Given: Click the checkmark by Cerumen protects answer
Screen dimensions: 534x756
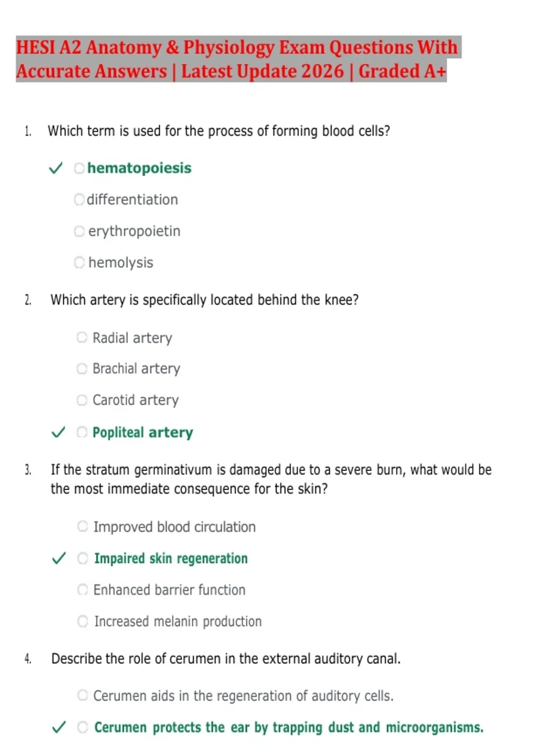Looking at the screenshot, I should [59, 727].
